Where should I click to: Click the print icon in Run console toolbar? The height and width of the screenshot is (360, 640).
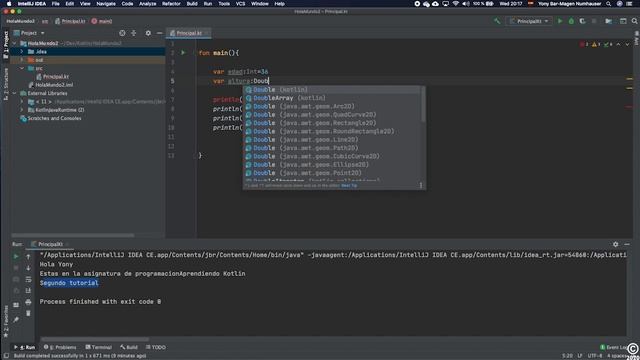tap(28, 302)
